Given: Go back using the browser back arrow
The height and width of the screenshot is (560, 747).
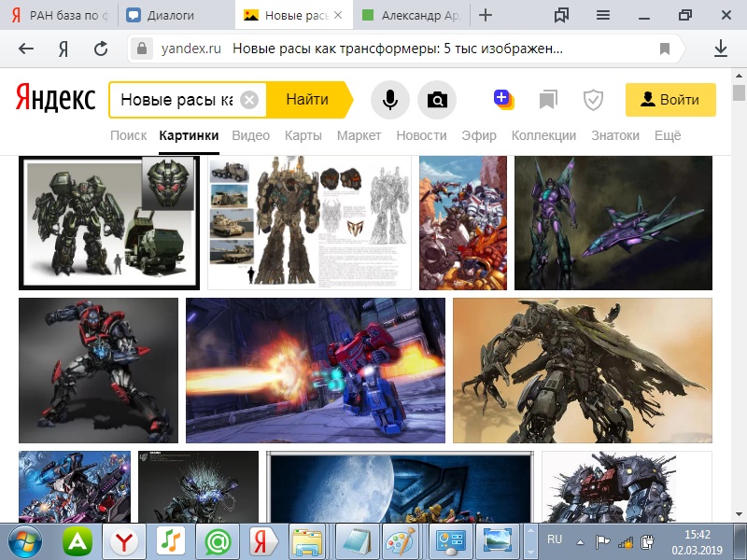Looking at the screenshot, I should (x=26, y=49).
